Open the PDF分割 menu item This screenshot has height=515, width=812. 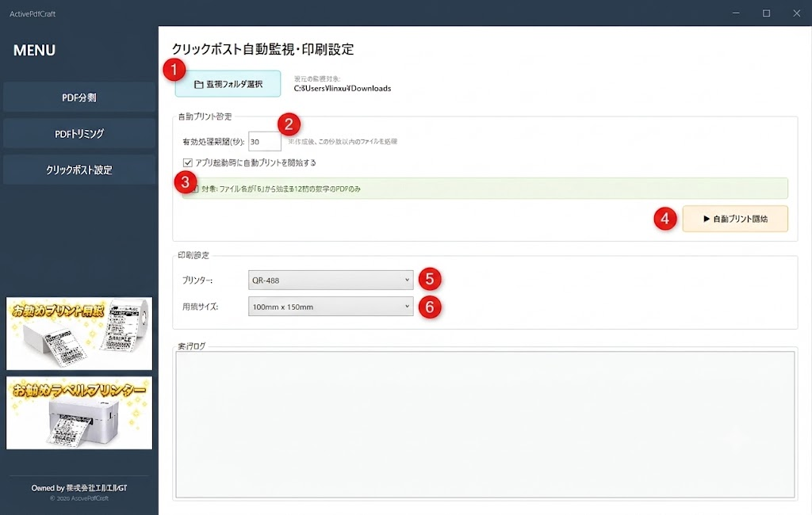(x=79, y=97)
